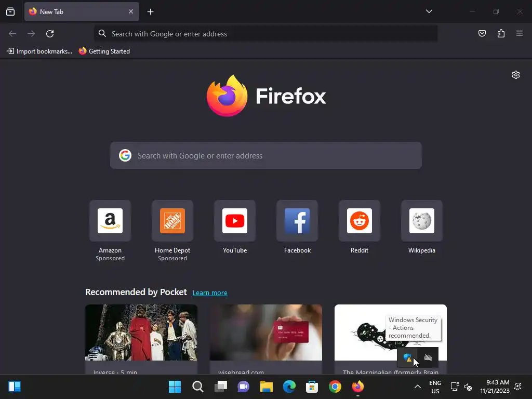Viewport: 532px width, 399px height.
Task: Open the notifications bell icon
Action: click(518, 387)
